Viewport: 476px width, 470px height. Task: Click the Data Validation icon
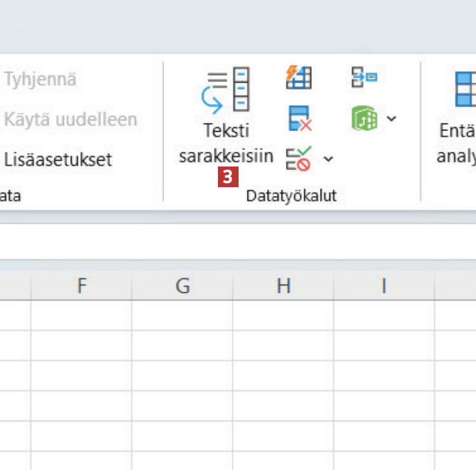(299, 158)
